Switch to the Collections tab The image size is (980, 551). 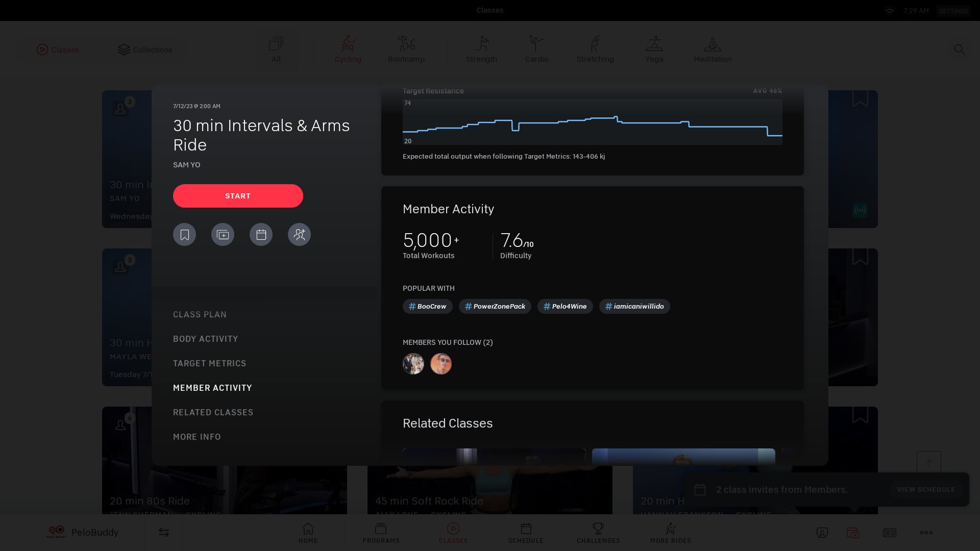(x=144, y=49)
